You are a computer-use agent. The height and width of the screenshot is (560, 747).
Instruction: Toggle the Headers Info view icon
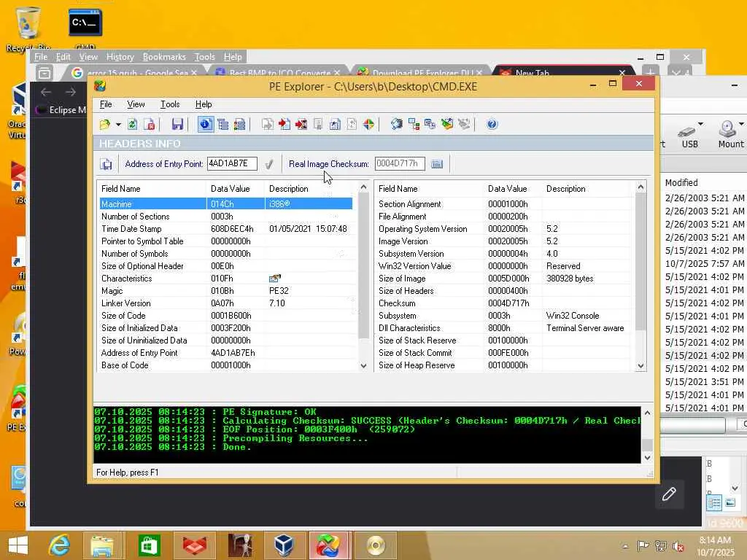pyautogui.click(x=205, y=125)
